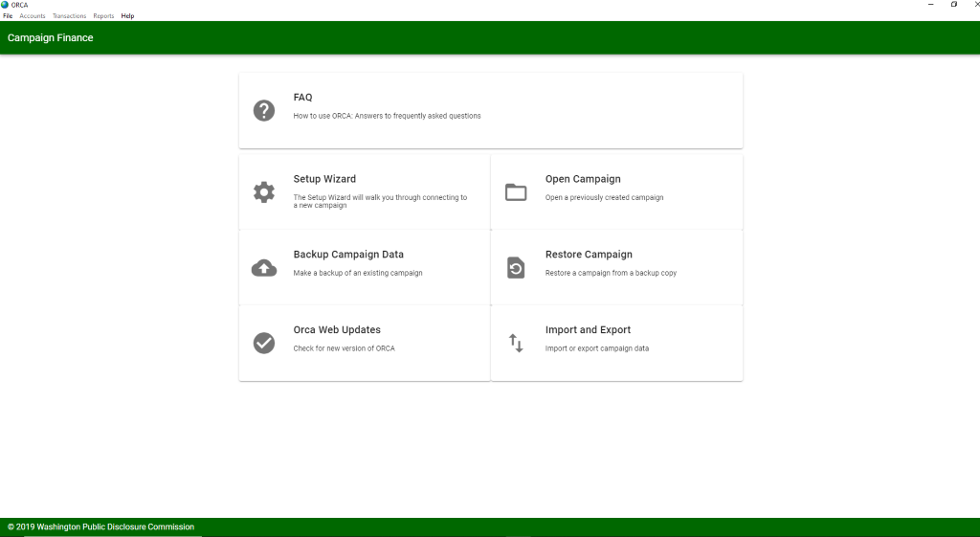This screenshot has width=980, height=537.
Task: Click 'Restore a campaign from a backup copy' text
Action: pyautogui.click(x=611, y=273)
